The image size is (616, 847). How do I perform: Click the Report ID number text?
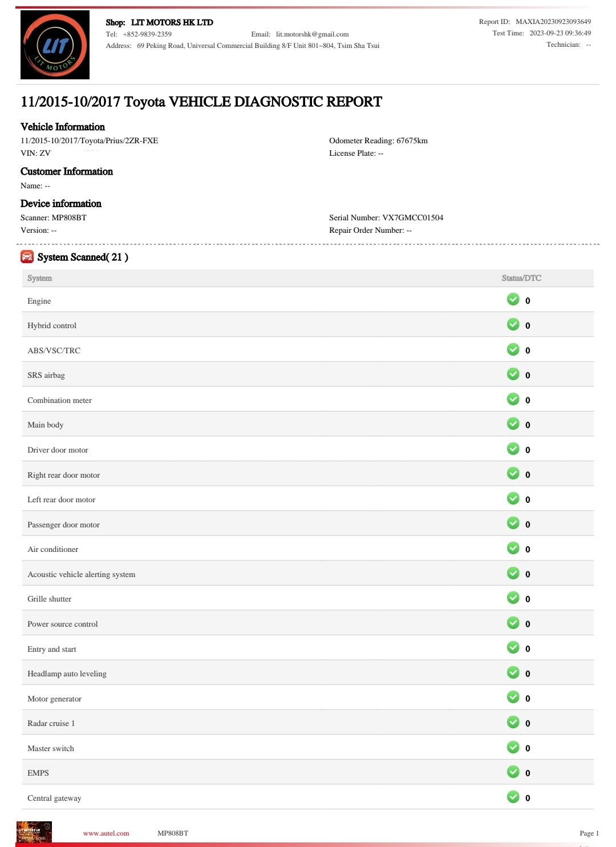coord(553,22)
